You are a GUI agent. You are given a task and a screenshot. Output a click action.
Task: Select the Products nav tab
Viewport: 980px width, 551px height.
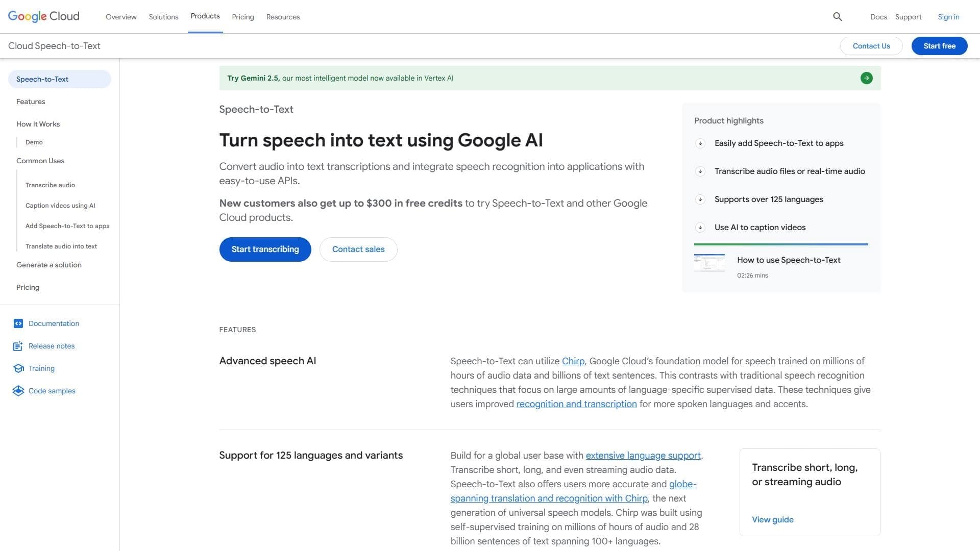click(x=205, y=16)
